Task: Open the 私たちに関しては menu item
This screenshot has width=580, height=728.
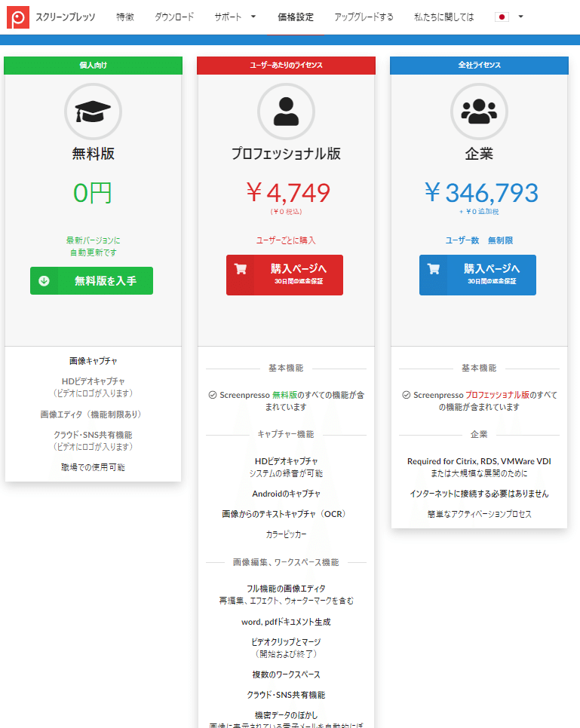Action: click(x=443, y=17)
